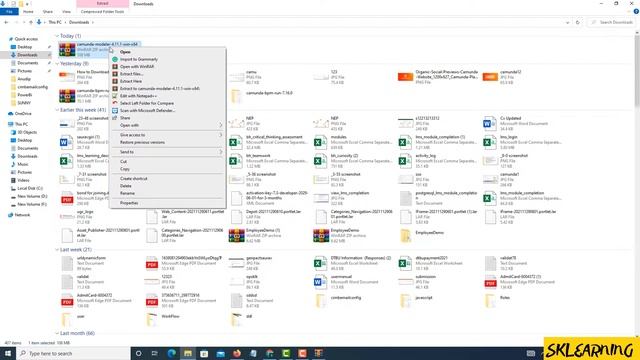Open Videos folder in sidebar
This screenshot has height=360, width=640.
point(23,180)
